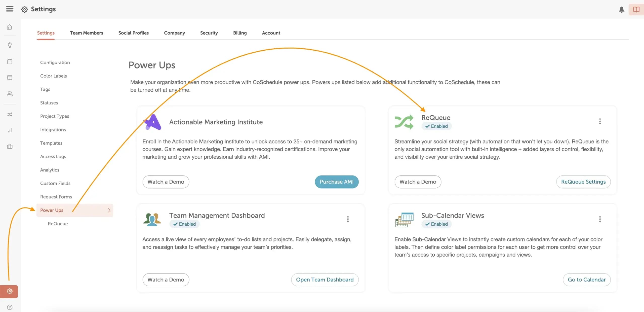The width and height of the screenshot is (644, 312).
Task: Toggle the Enabled badge on Team Management Dashboard
Action: (184, 224)
